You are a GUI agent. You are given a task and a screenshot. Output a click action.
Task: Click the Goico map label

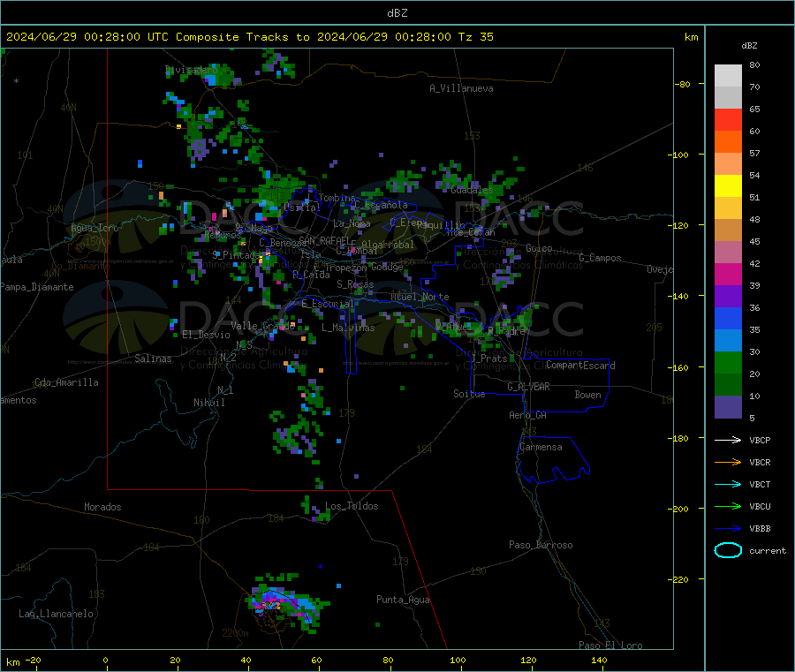click(x=539, y=248)
